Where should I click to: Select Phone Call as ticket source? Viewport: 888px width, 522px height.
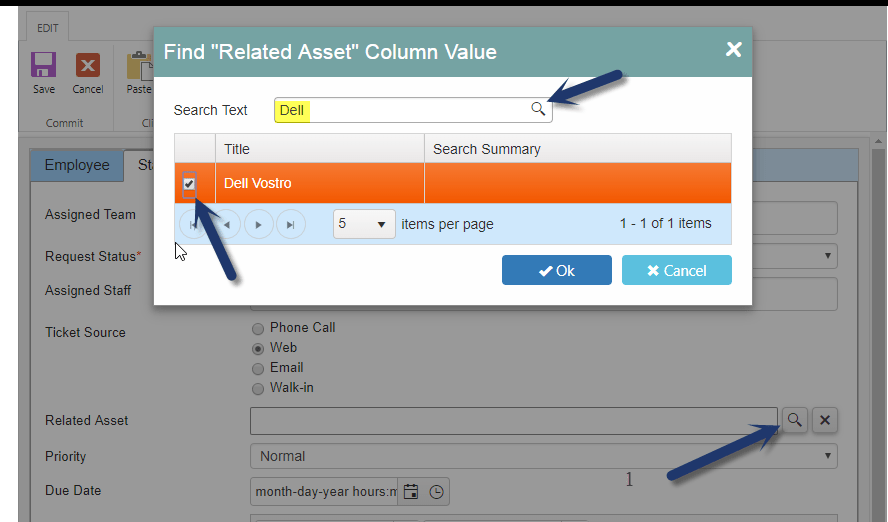258,328
